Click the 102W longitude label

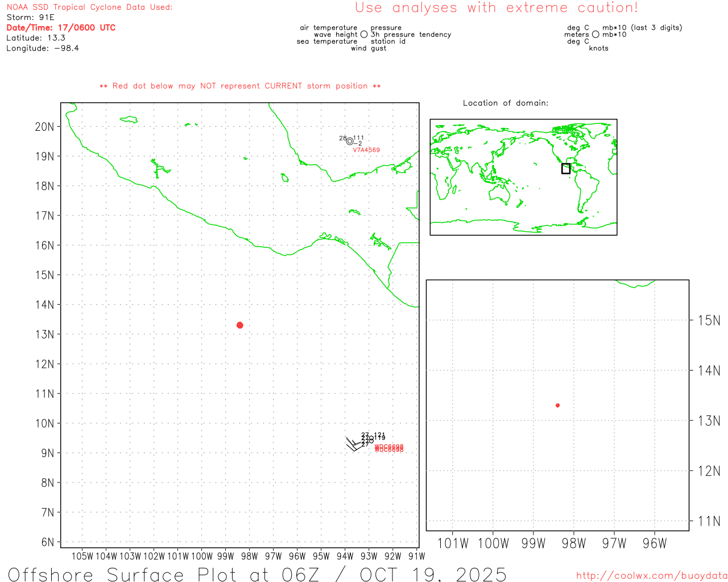click(x=154, y=556)
